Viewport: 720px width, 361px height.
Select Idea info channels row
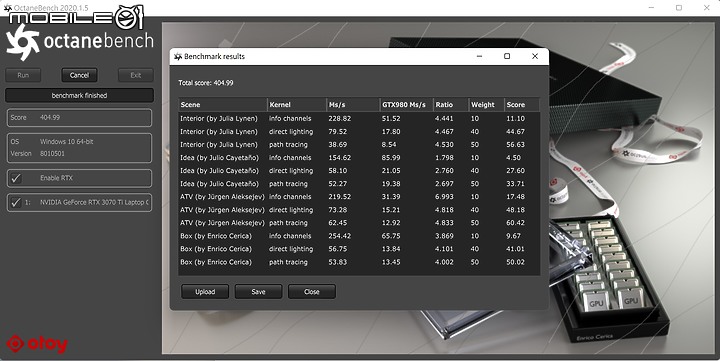(359, 158)
